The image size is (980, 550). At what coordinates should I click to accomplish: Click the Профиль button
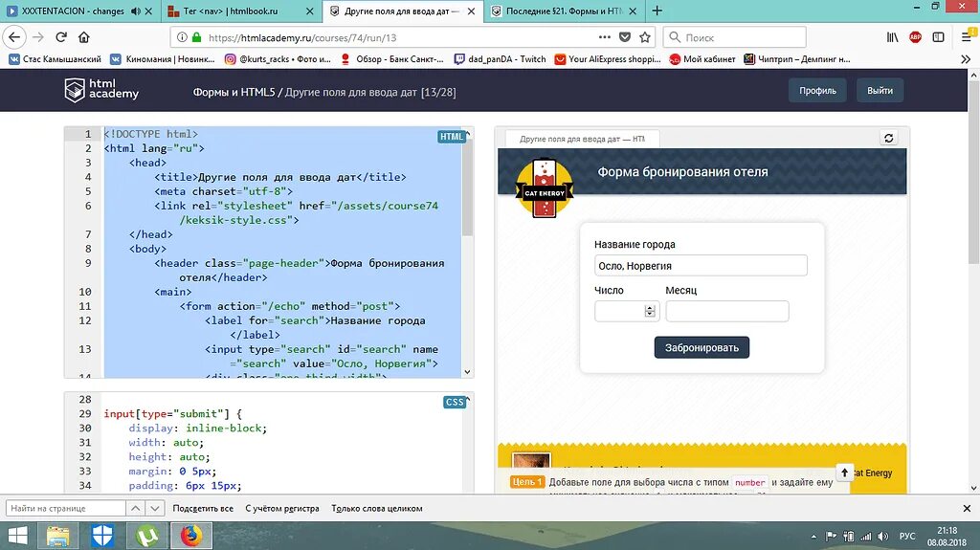point(817,91)
